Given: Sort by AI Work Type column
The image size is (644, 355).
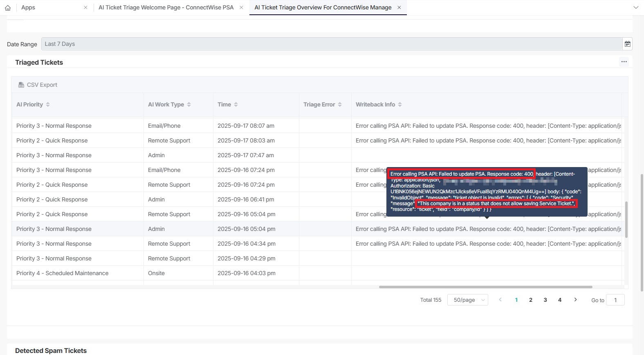Looking at the screenshot, I should click(x=188, y=104).
